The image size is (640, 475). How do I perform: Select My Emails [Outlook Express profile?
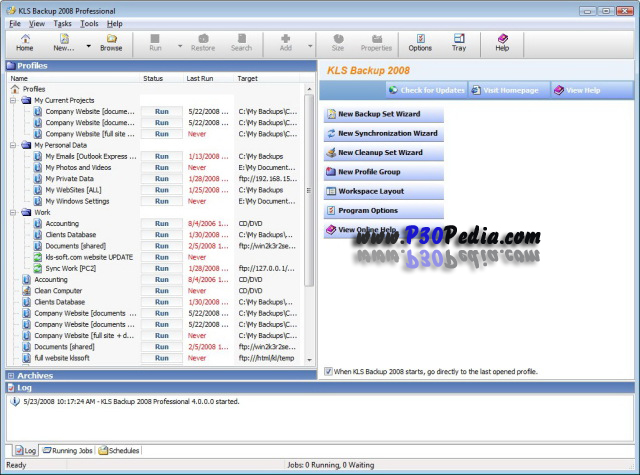[x=91, y=156]
